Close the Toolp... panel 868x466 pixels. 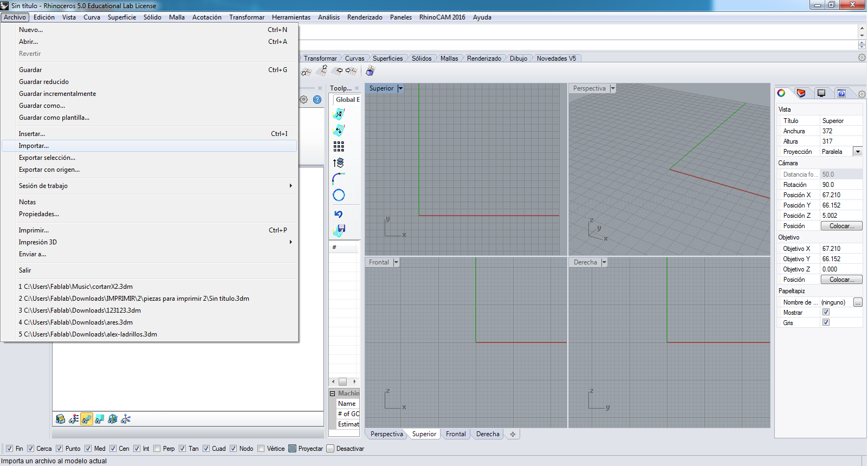357,88
